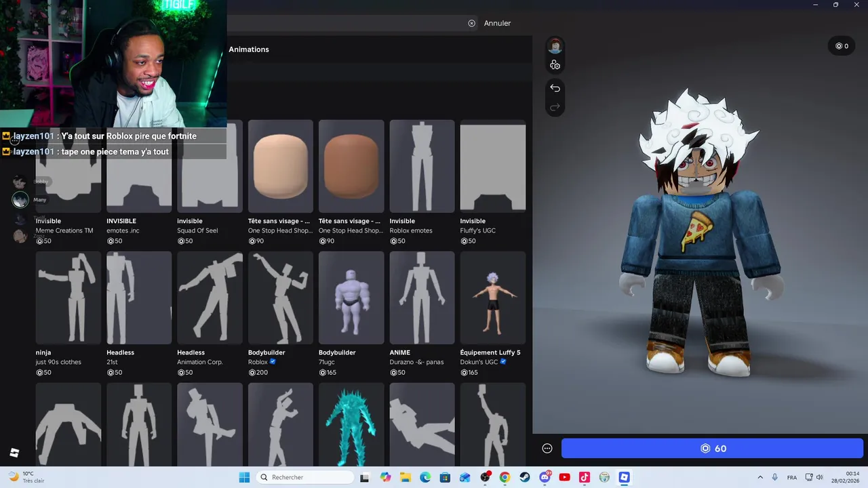Choose the light-skin Tête sans visage head
The height and width of the screenshot is (488, 868).
[281, 167]
